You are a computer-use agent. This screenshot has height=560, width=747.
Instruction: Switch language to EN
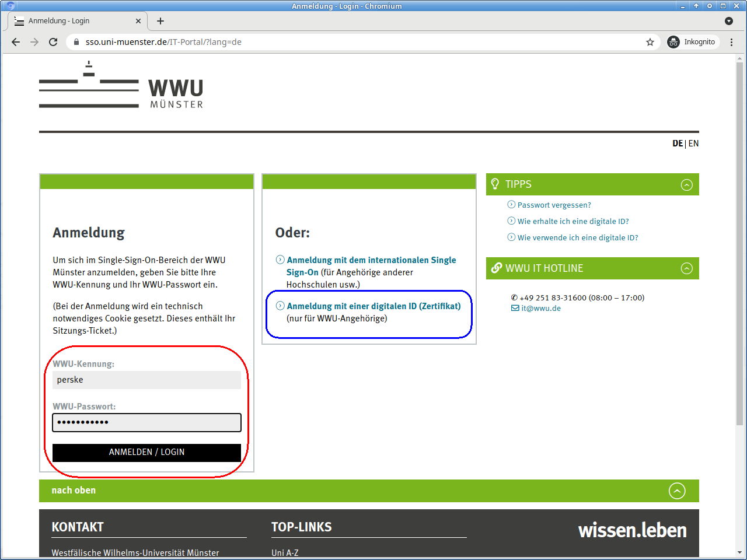pyautogui.click(x=693, y=143)
